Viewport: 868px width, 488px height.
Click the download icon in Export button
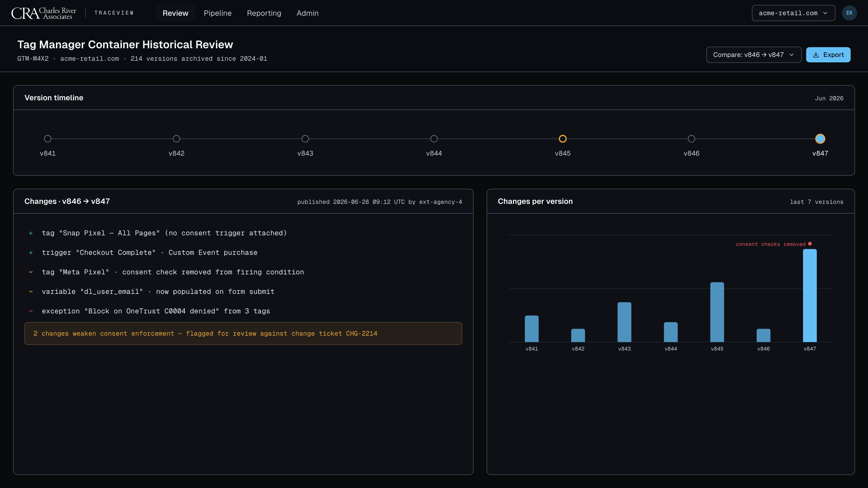[816, 55]
